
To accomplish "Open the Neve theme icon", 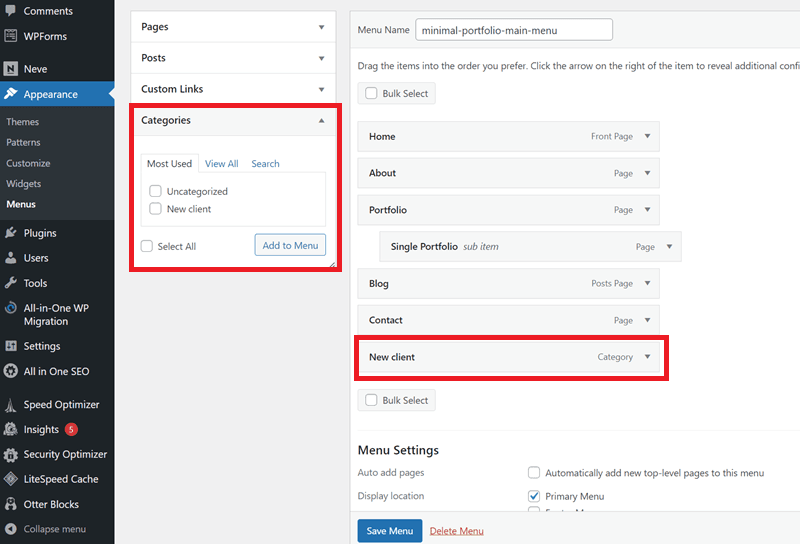I will [10, 69].
